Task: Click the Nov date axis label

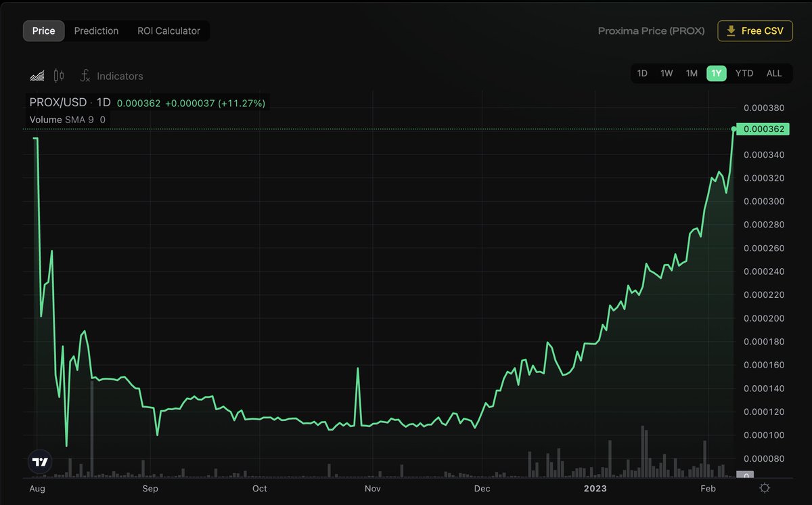Action: (x=372, y=488)
